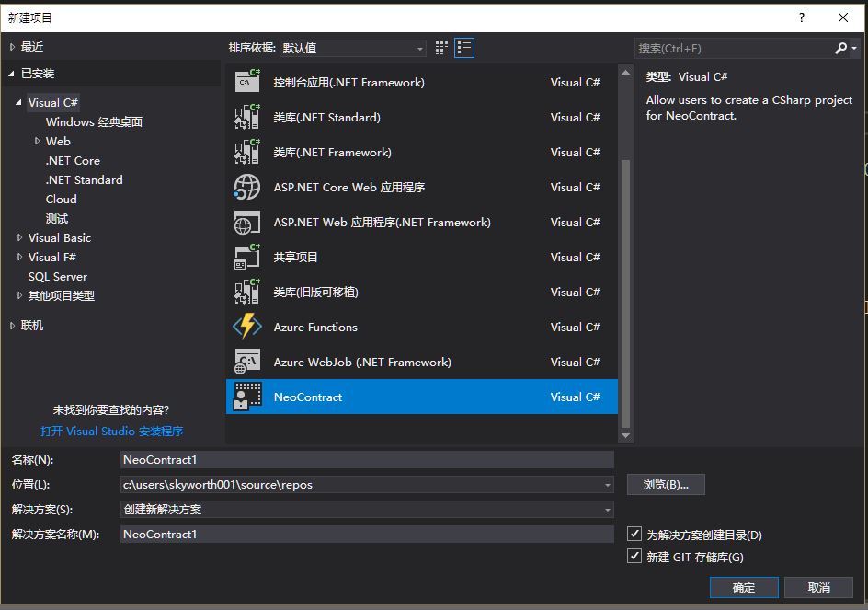
Task: Click the Azure Functions lightning icon
Action: (x=247, y=327)
